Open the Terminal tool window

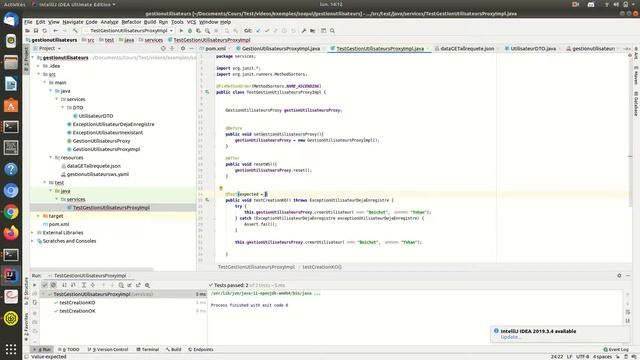tap(147, 350)
